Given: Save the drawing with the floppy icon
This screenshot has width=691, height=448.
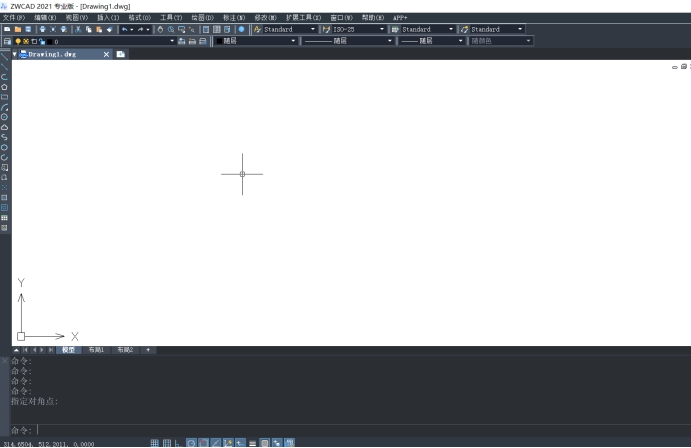Looking at the screenshot, I should pyautogui.click(x=28, y=30).
